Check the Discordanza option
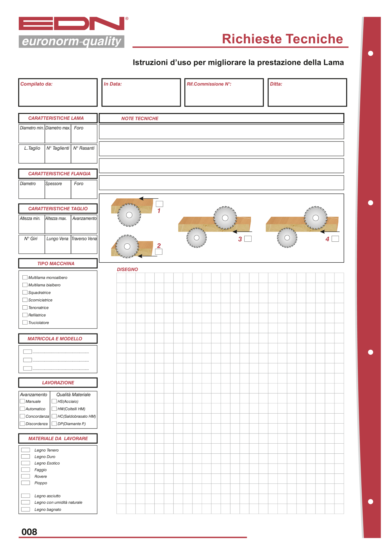The width and height of the screenshot is (392, 555). pos(22,424)
